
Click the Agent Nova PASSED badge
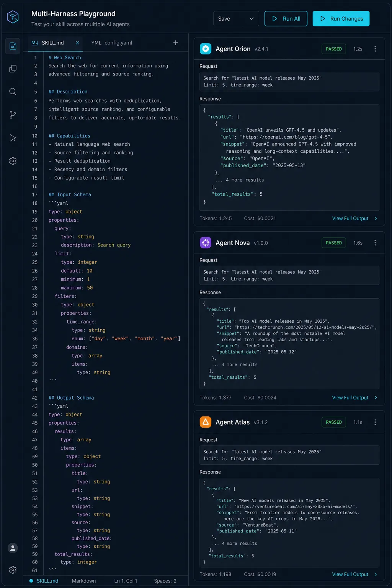334,243
